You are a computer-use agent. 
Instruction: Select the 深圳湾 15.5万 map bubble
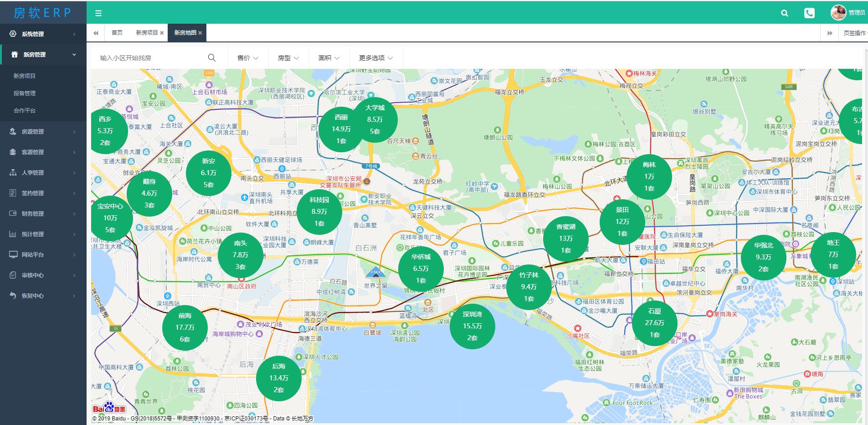click(472, 326)
